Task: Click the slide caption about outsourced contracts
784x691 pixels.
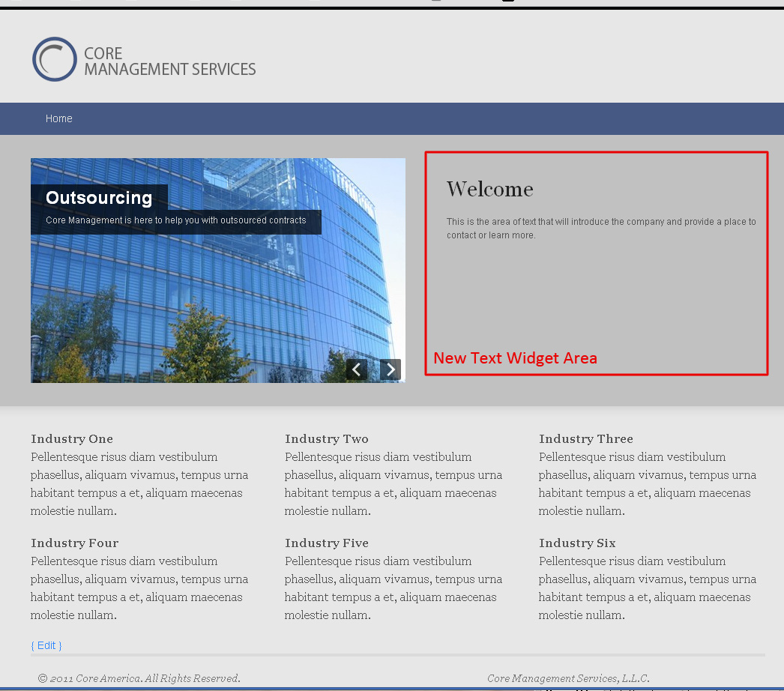Action: (176, 220)
